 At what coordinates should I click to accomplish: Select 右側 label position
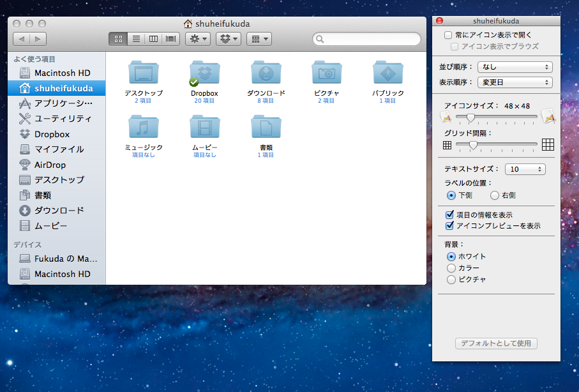point(495,195)
